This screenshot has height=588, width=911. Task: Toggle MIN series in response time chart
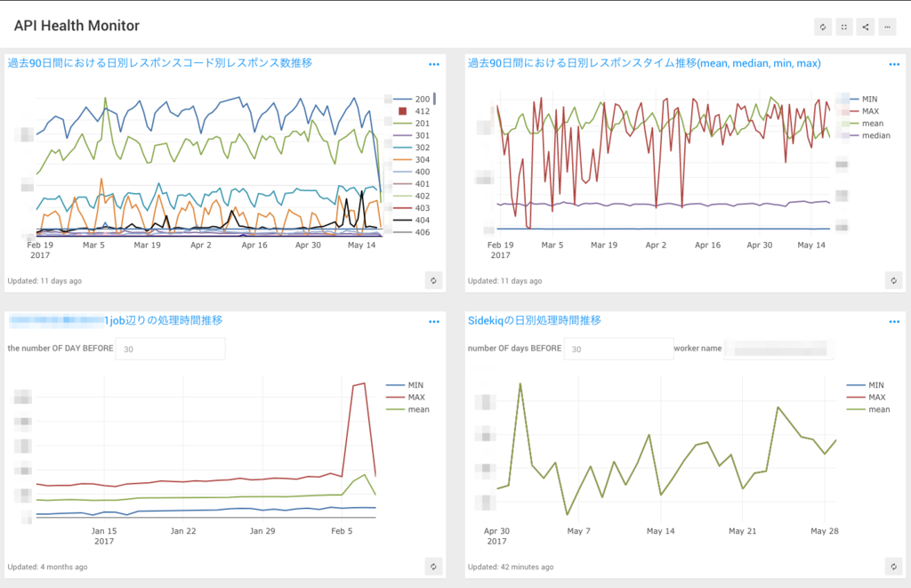[863, 100]
